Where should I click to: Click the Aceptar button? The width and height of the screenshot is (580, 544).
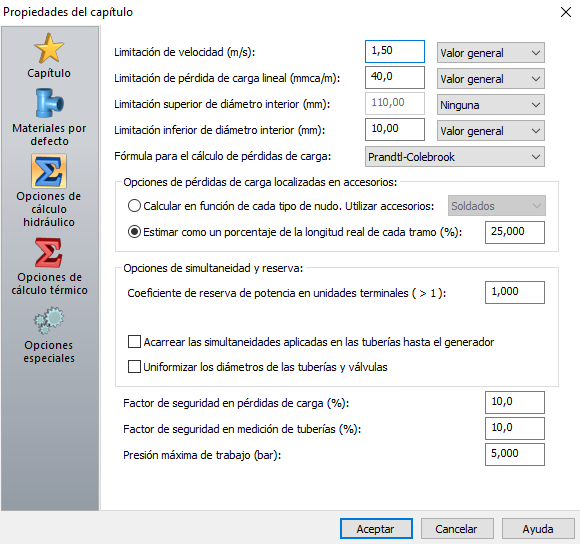376,529
